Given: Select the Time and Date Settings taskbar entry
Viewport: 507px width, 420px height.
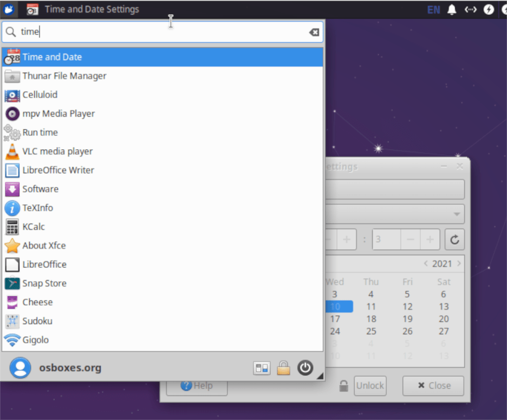Looking at the screenshot, I should tap(82, 9).
